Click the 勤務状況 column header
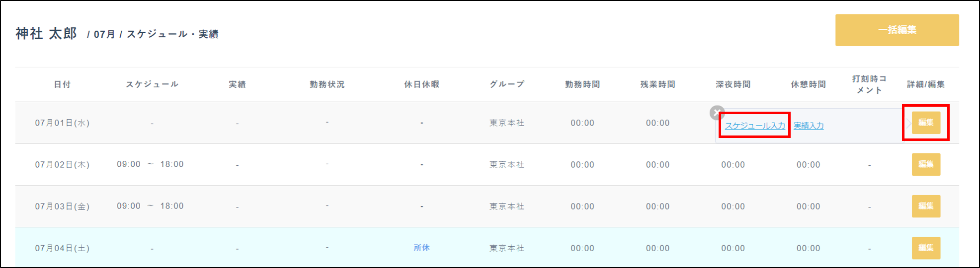The height and width of the screenshot is (268, 980). click(x=327, y=84)
